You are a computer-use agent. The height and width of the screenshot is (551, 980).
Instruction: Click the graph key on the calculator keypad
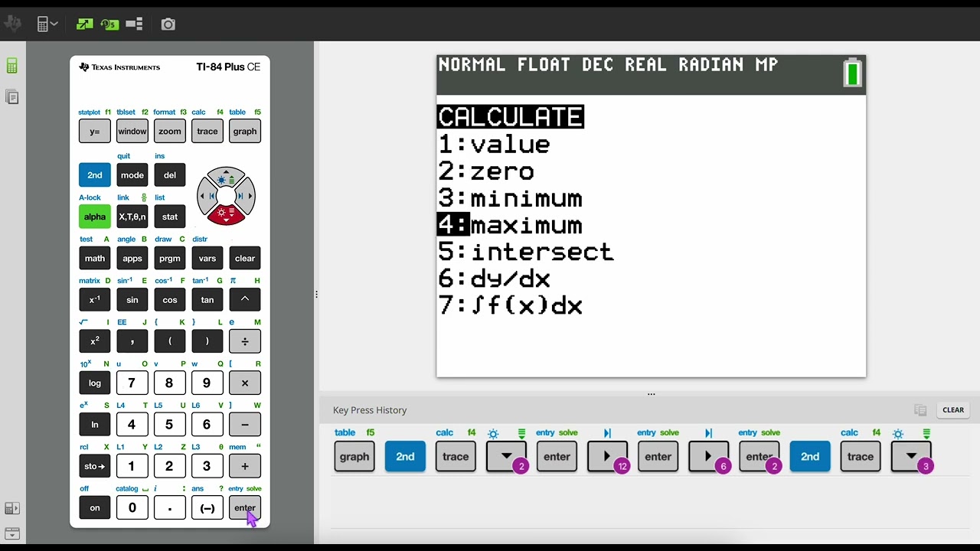(245, 131)
